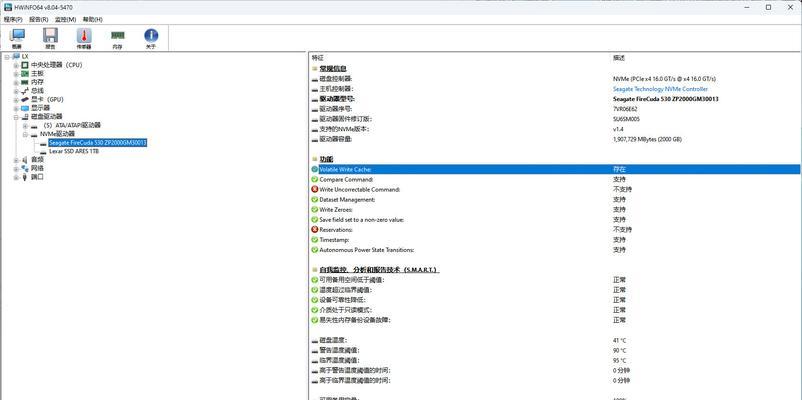Click the 1,907,729 MBytes (2000 GB) capacity value
802x400 pixels.
click(x=647, y=139)
